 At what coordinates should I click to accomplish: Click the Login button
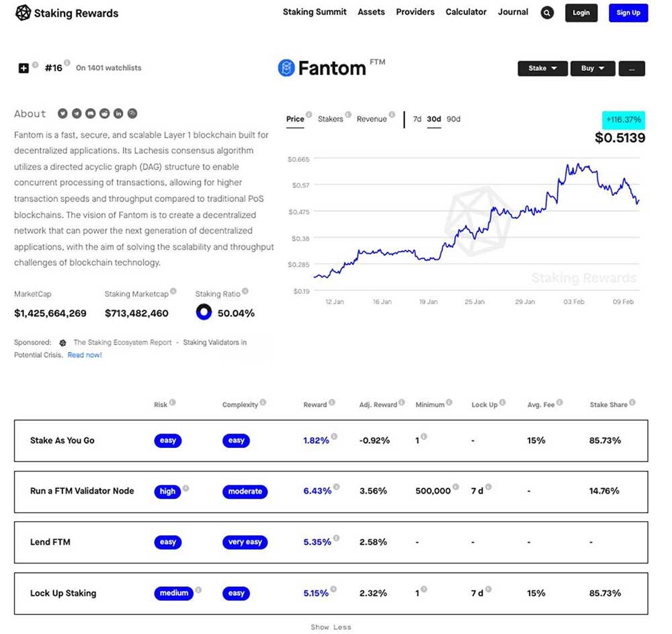point(581,13)
